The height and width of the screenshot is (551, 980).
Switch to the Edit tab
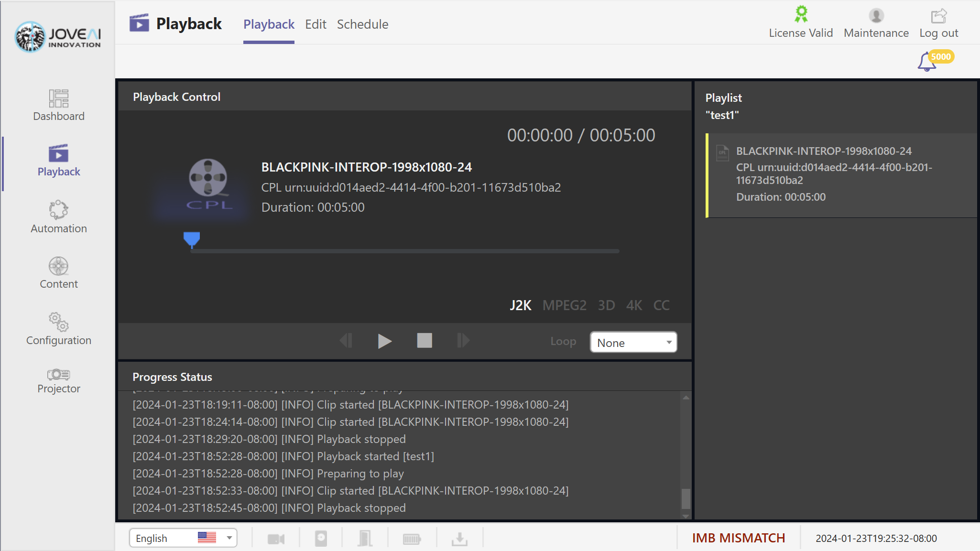point(316,24)
